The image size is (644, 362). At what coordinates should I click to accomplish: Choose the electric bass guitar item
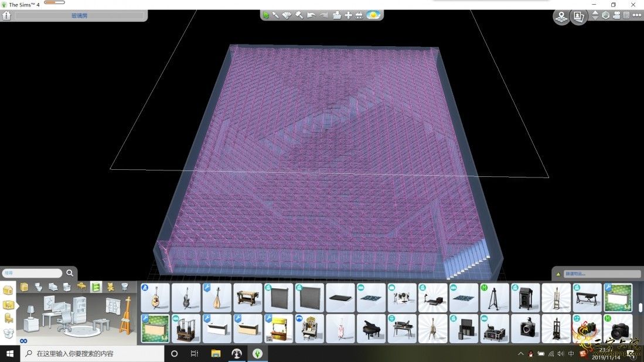point(186,297)
